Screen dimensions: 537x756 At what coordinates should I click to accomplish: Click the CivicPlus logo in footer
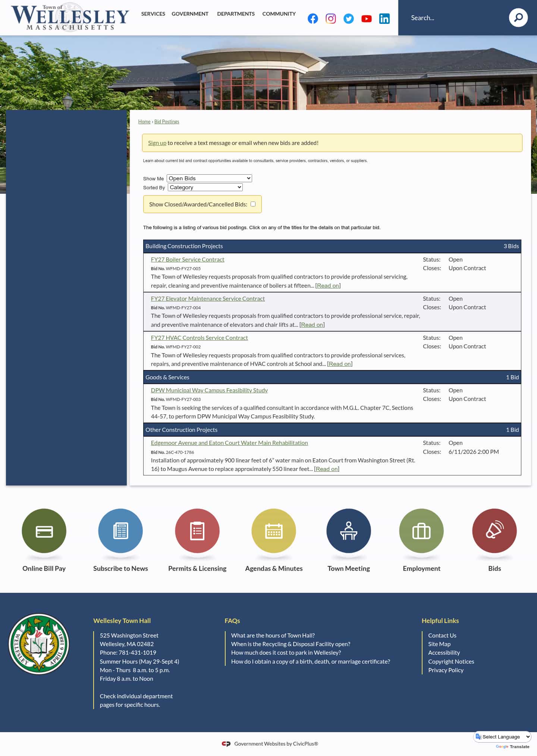point(226,744)
